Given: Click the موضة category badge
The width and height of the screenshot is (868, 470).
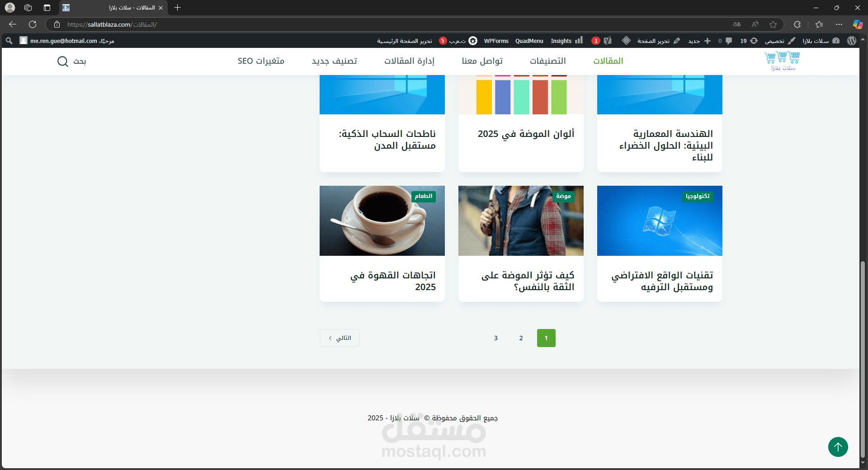Looking at the screenshot, I should point(563,196).
